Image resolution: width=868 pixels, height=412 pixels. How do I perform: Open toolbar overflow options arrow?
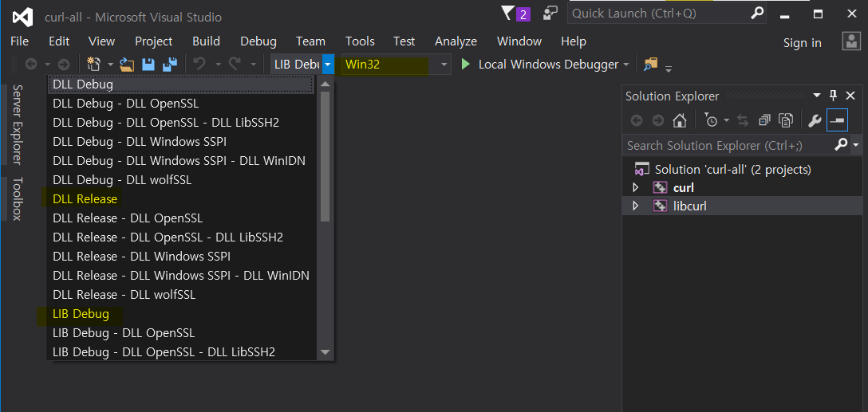click(x=669, y=69)
